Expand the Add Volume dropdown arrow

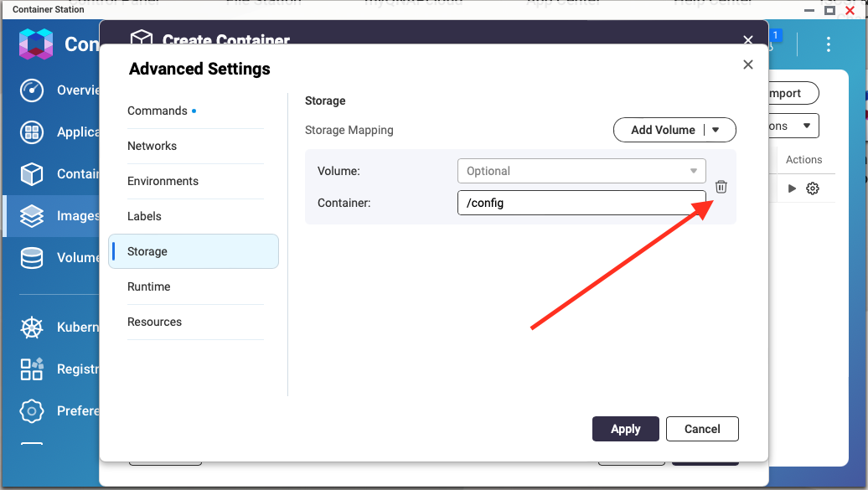(x=716, y=130)
